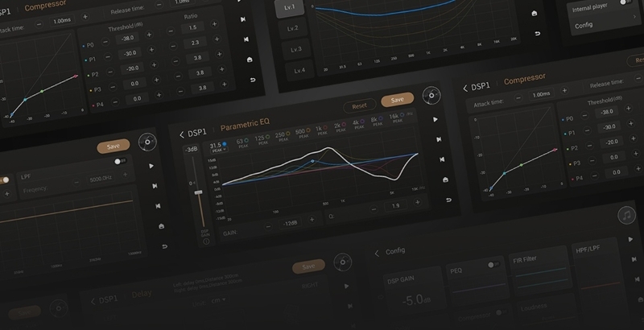Tap home icon on the Lv. level screen
Viewport: 644px width, 330px height.
click(x=535, y=13)
